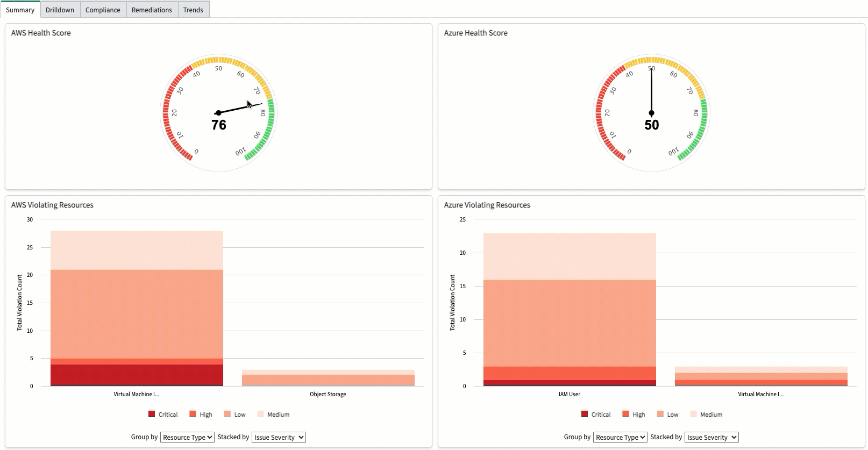Select High segment of Azure IAM User bar
Viewport: 868px width, 450px height.
coord(570,373)
